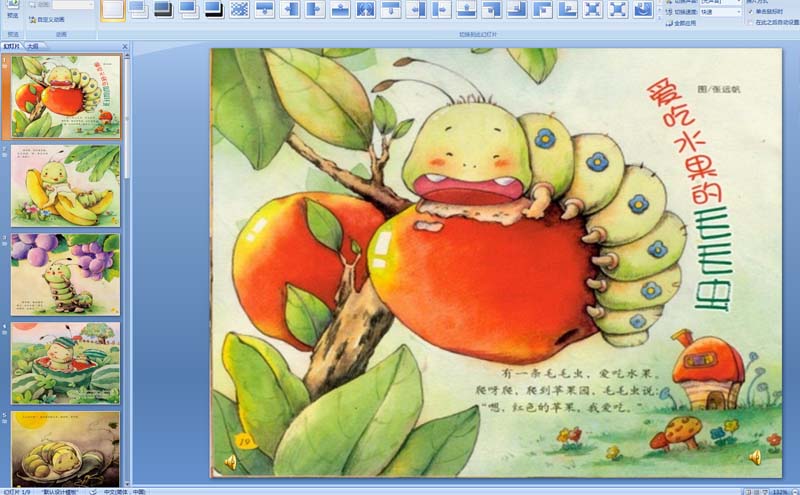Select the 'No Transition' thumbnail in the gallery
Viewport: 800px width, 495px height.
[113, 10]
